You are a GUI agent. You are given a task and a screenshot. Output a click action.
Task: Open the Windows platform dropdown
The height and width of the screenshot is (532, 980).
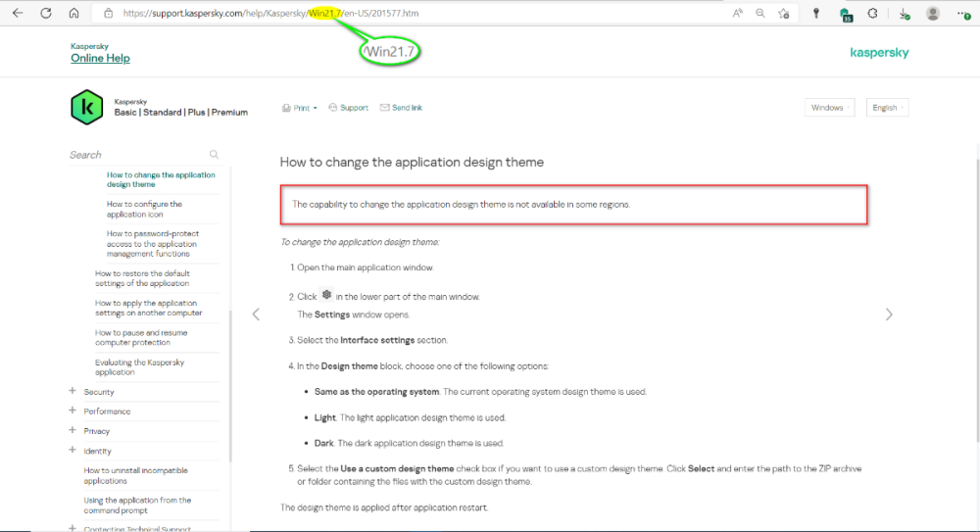click(829, 108)
